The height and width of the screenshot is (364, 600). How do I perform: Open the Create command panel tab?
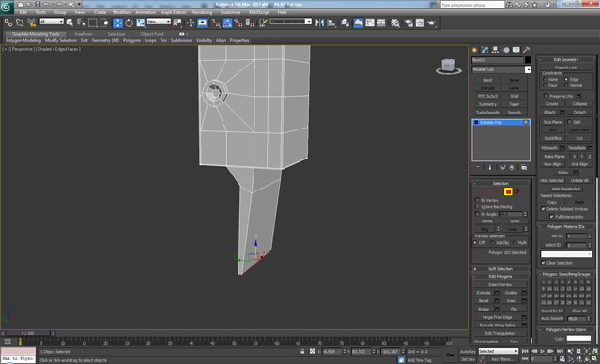475,50
